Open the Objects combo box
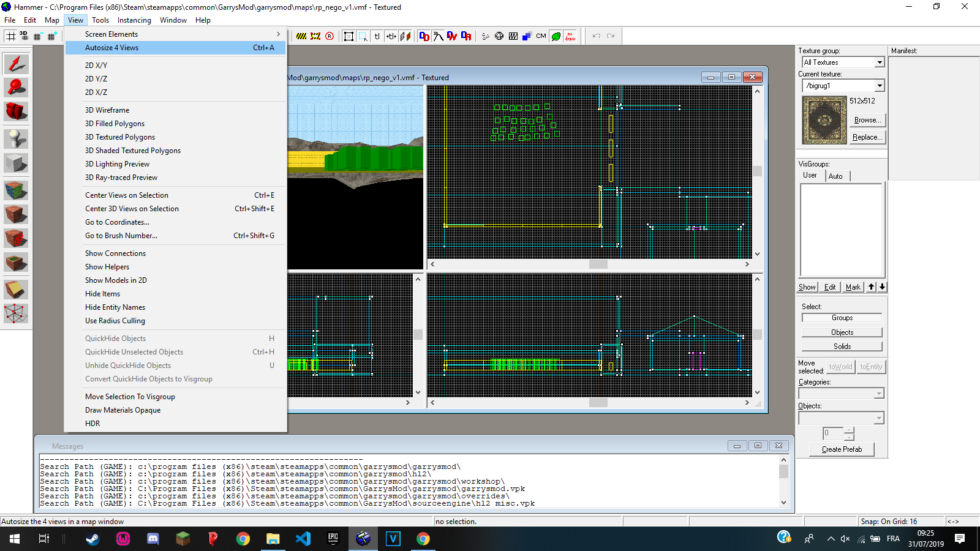Viewport: 980px width, 551px height. click(x=841, y=418)
